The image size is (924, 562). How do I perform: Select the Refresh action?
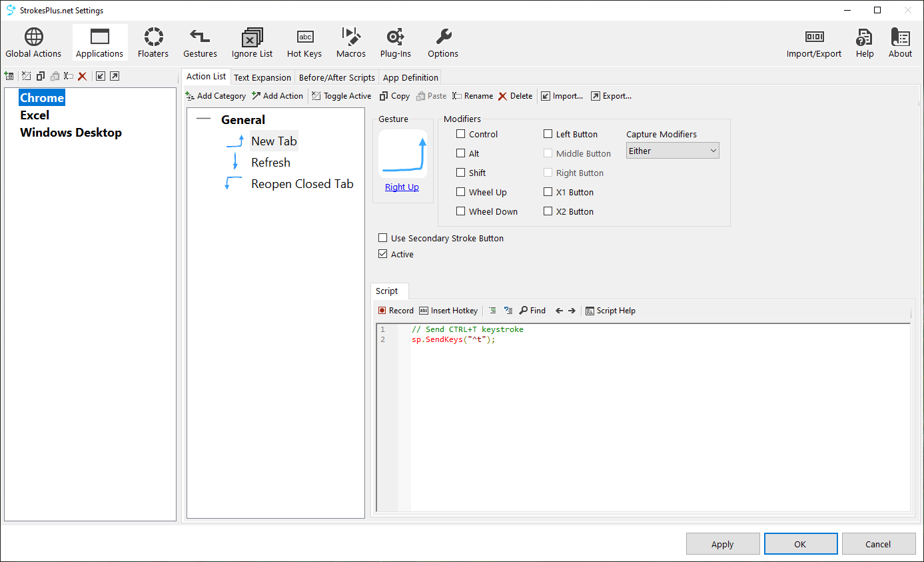270,163
